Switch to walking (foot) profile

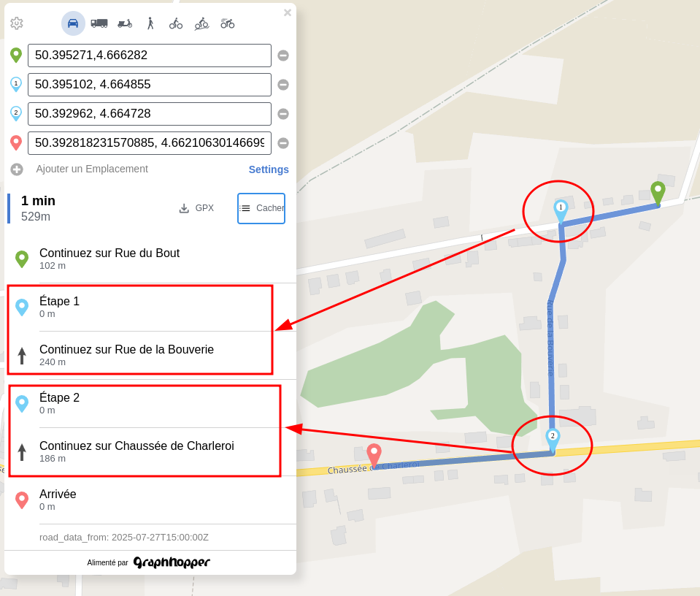pyautogui.click(x=150, y=23)
